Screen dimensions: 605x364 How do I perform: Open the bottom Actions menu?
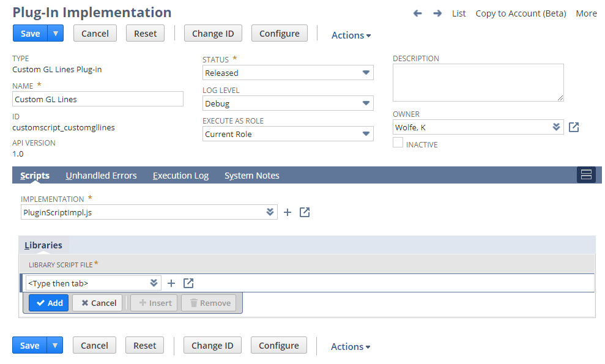351,347
